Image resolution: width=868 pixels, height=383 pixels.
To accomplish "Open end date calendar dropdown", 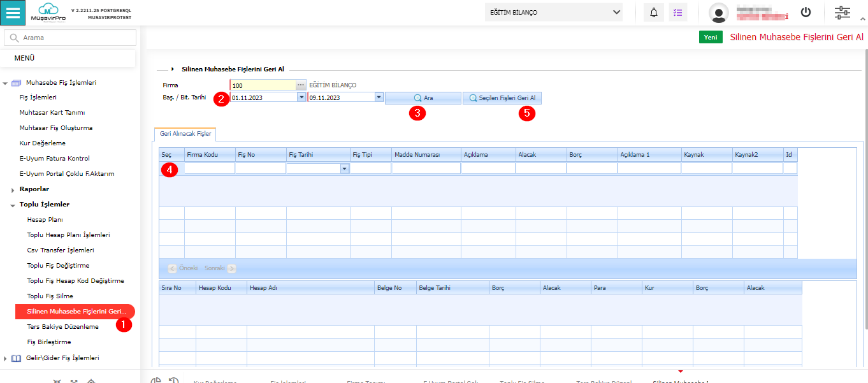I will (x=379, y=98).
